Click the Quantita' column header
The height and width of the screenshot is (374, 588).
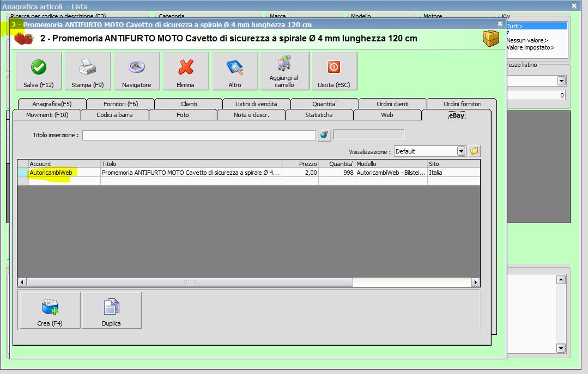click(x=337, y=164)
